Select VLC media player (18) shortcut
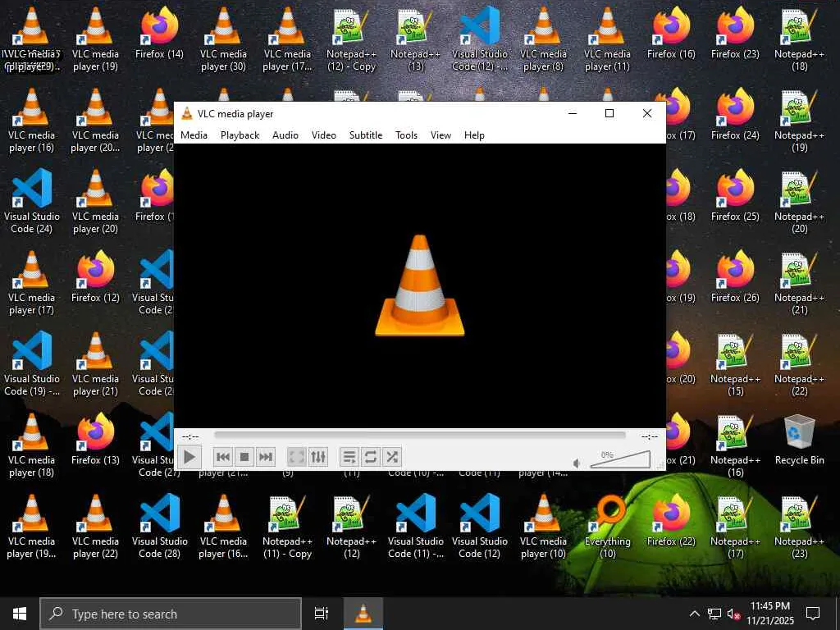The image size is (840, 630). [32, 445]
